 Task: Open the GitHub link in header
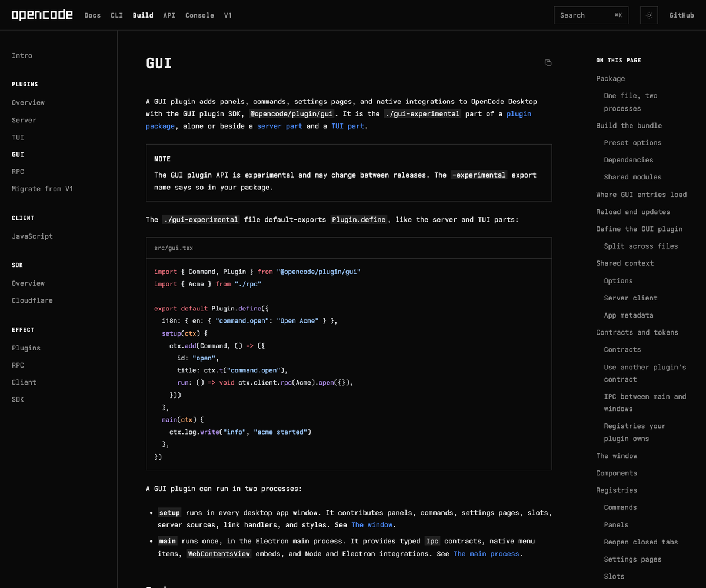click(x=681, y=15)
